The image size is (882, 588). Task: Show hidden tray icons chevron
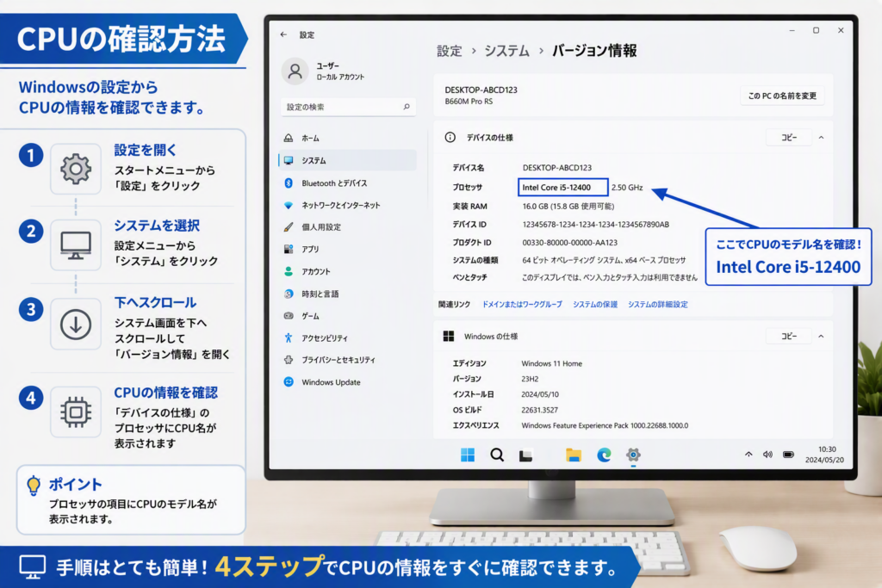click(748, 455)
